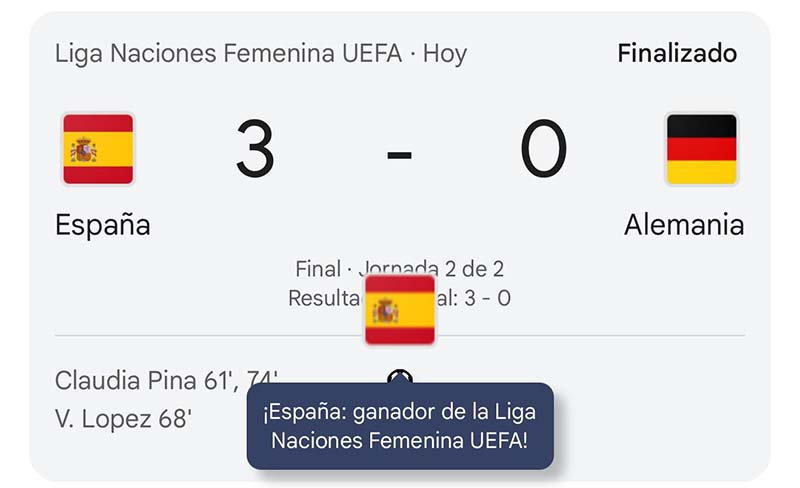The image size is (800, 488).
Task: Click the 68' goal minute
Action: [x=173, y=418]
